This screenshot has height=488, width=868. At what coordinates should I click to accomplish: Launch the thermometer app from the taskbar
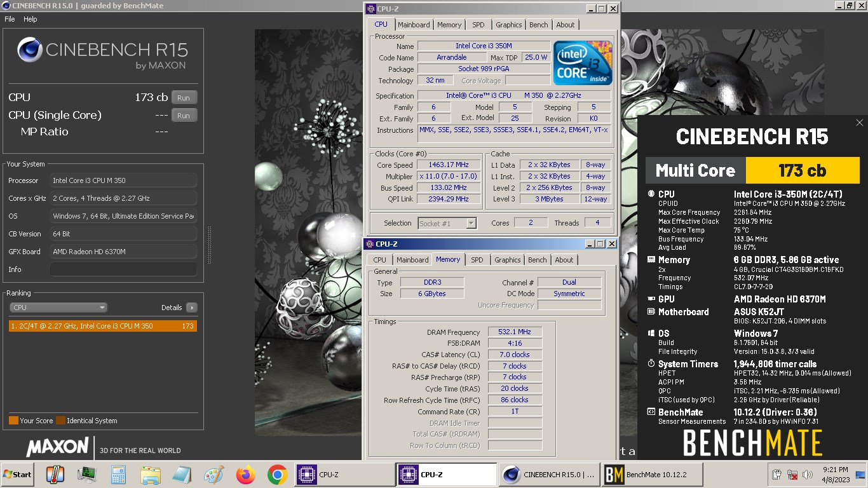pos(55,474)
